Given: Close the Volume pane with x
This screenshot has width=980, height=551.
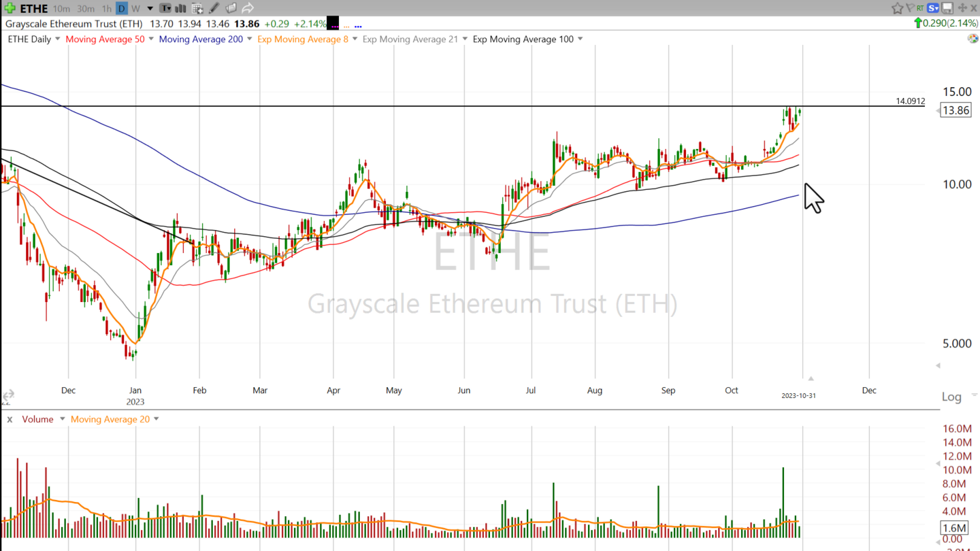Looking at the screenshot, I should [10, 419].
